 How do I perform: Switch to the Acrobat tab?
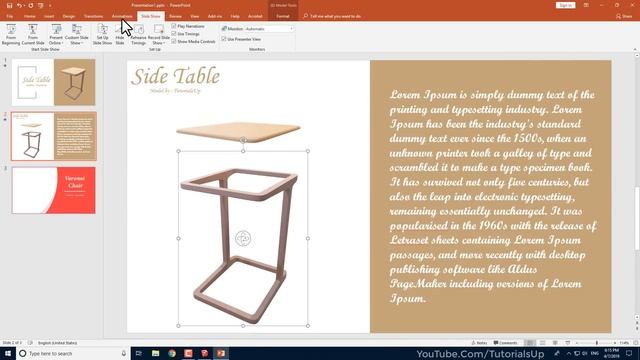(255, 16)
